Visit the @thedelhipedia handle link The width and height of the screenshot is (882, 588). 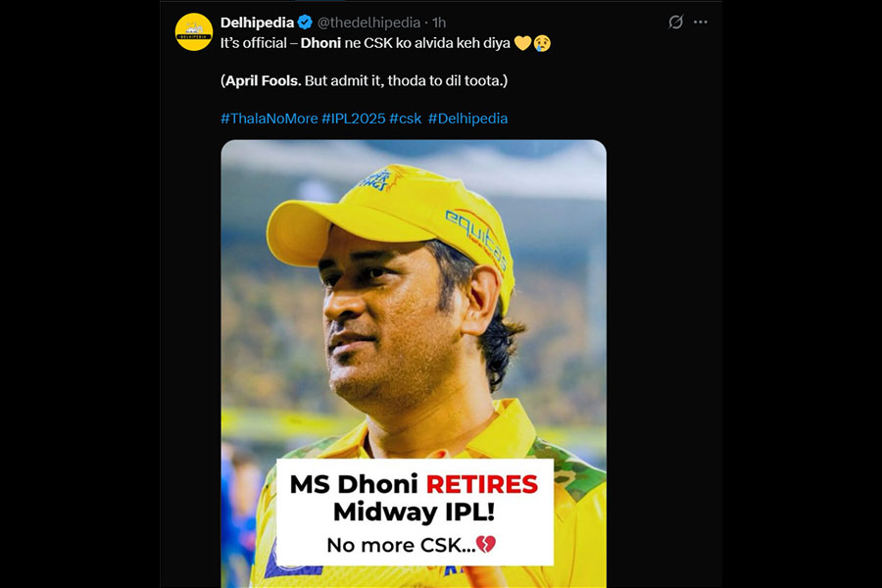[368, 22]
